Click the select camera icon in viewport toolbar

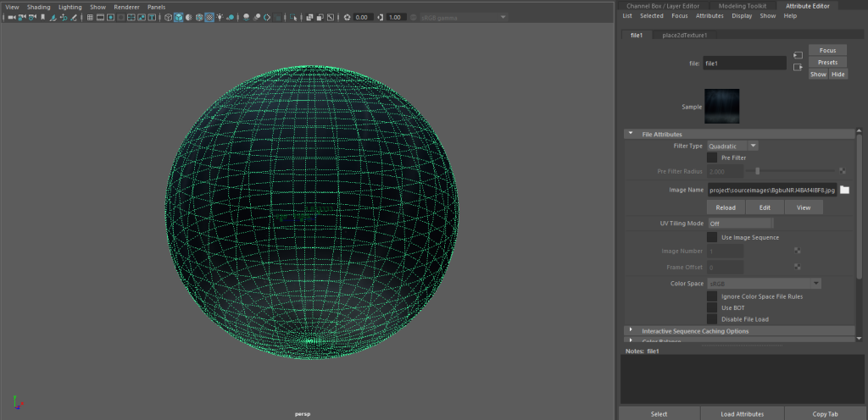(x=12, y=17)
